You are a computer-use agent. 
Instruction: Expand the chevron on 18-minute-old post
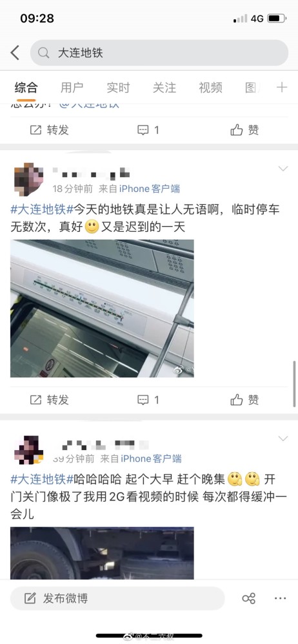(283, 169)
